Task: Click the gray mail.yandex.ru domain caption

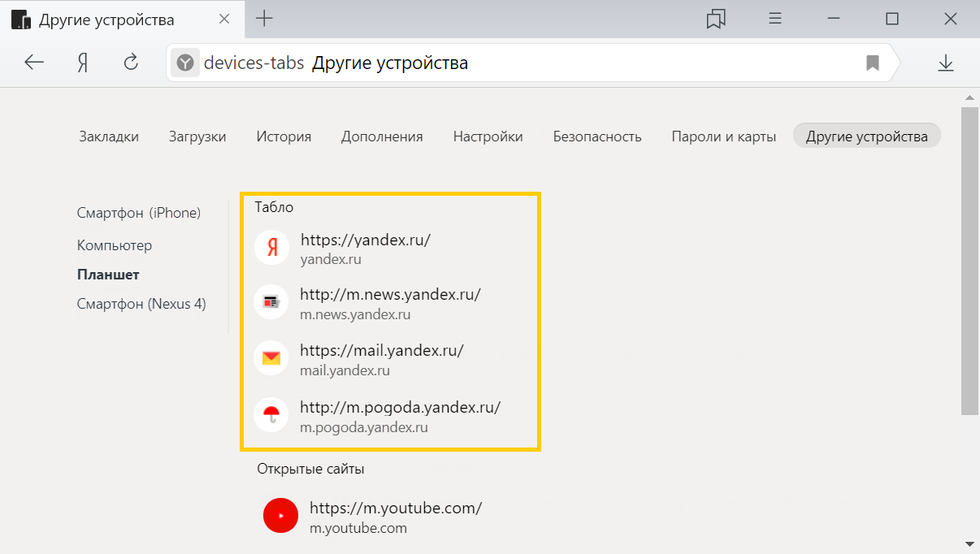Action: pos(345,370)
